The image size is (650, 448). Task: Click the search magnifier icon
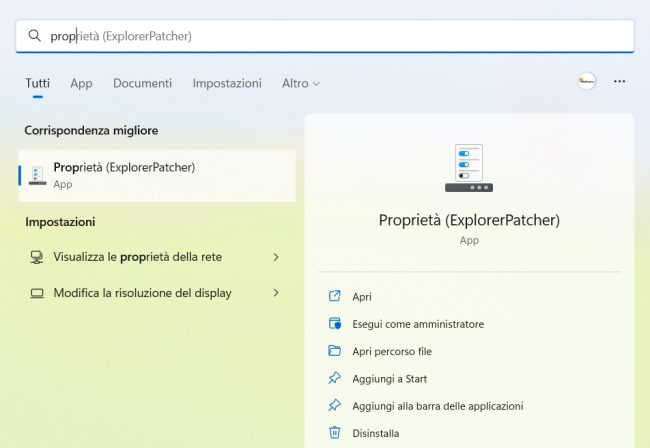pyautogui.click(x=34, y=36)
